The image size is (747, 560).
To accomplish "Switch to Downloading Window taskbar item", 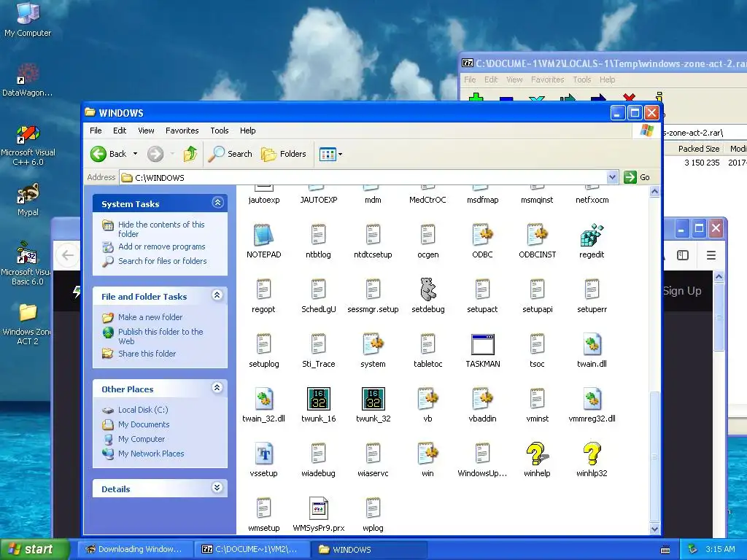I will tap(135, 549).
